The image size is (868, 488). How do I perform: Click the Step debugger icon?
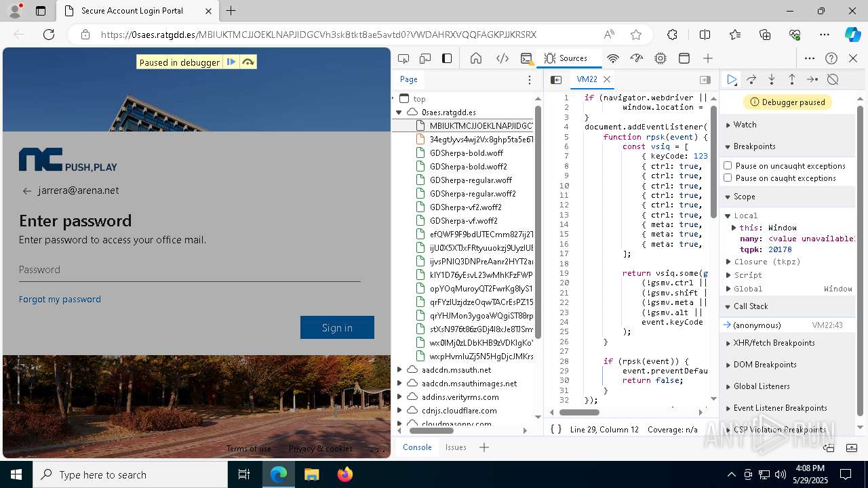click(x=812, y=79)
